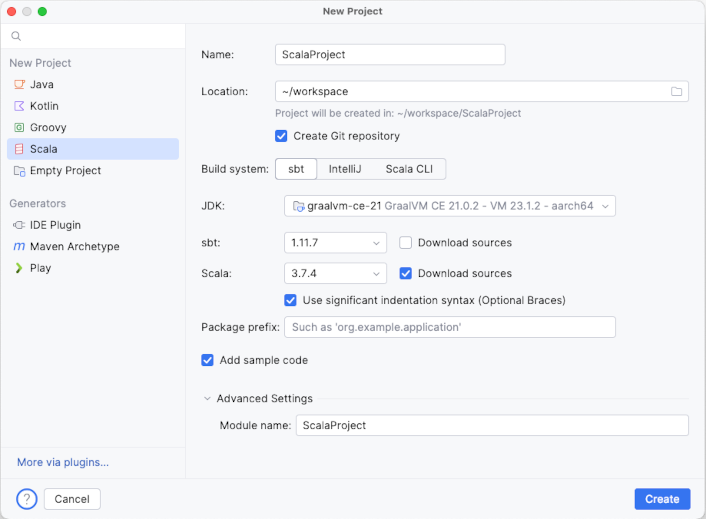Select Maven Archetype generator
Image resolution: width=706 pixels, height=519 pixels.
click(93, 246)
